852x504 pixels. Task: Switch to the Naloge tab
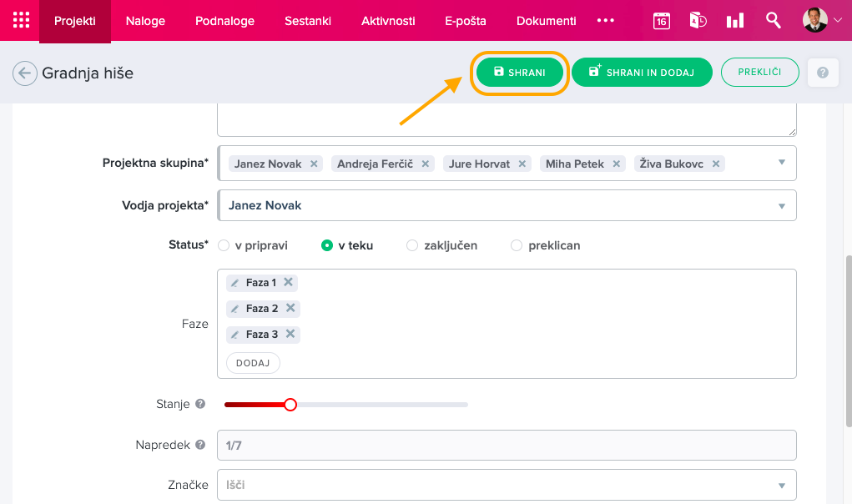(145, 21)
